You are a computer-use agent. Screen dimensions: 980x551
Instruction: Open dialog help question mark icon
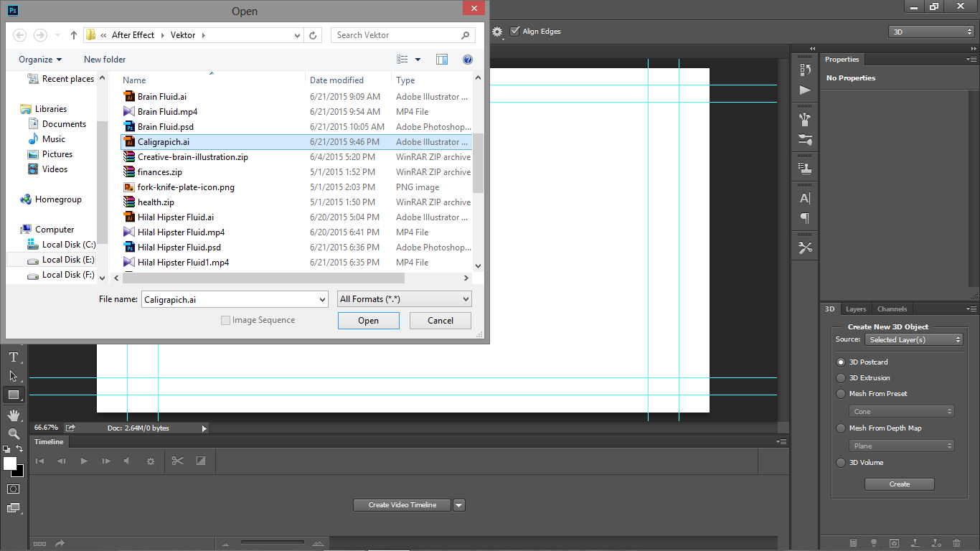pos(468,60)
